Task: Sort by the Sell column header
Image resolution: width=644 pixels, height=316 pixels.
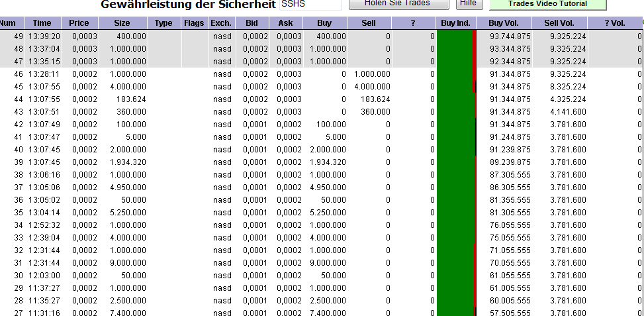Action: point(369,23)
